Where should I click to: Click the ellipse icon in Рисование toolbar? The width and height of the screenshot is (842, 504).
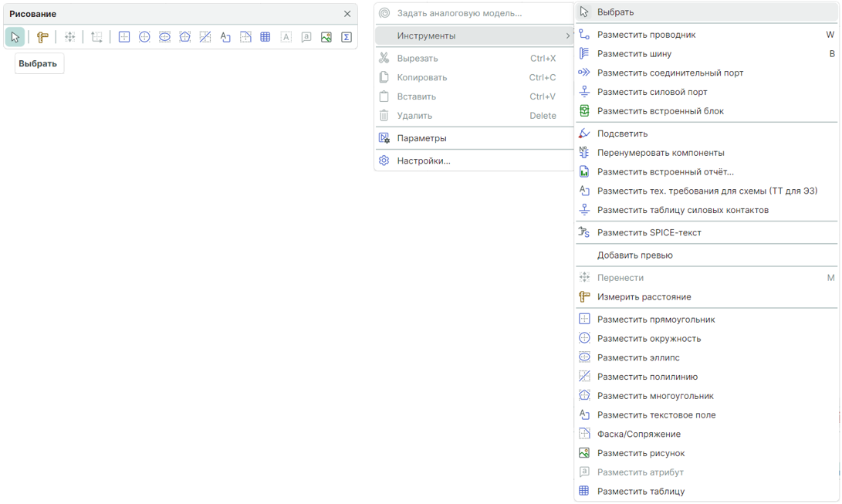164,37
